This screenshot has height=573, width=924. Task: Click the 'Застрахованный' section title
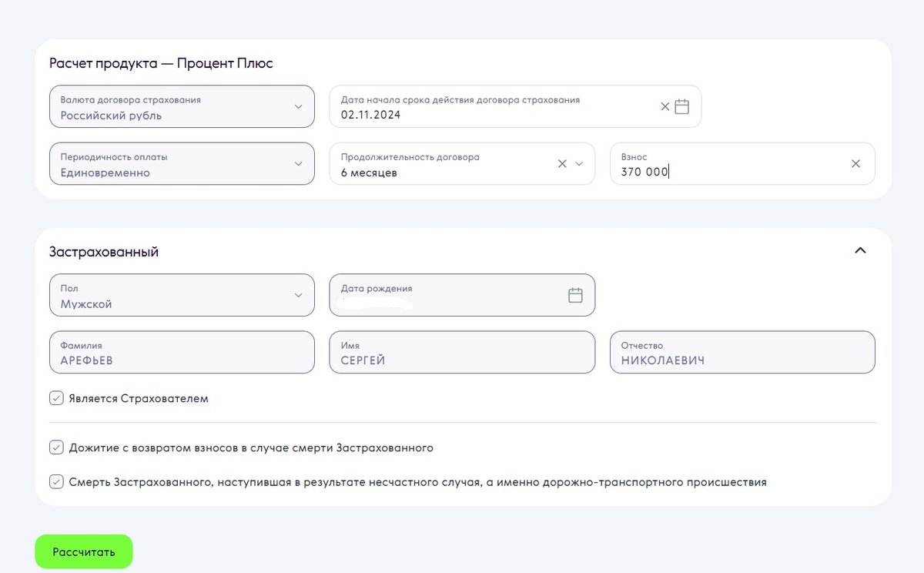[102, 251]
